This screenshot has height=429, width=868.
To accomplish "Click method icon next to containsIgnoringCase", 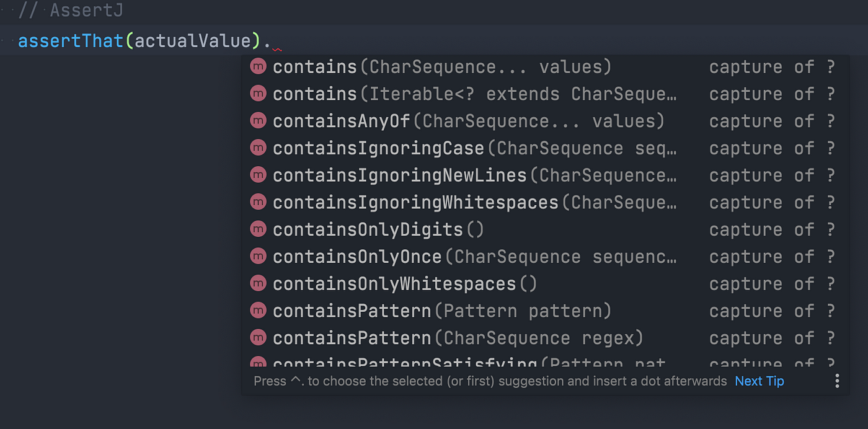I will [x=258, y=148].
